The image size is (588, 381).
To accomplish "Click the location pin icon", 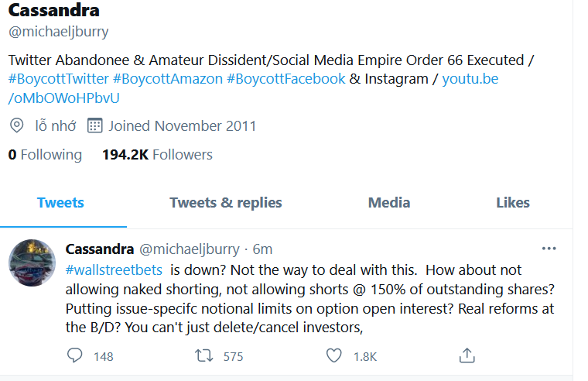I will click(16, 125).
